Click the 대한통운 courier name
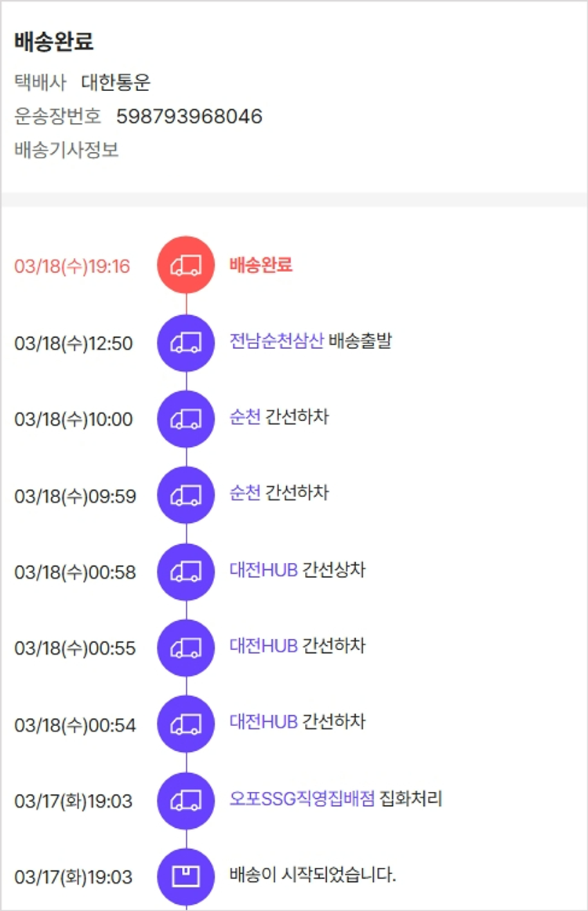Image resolution: width=588 pixels, height=911 pixels. (x=115, y=82)
